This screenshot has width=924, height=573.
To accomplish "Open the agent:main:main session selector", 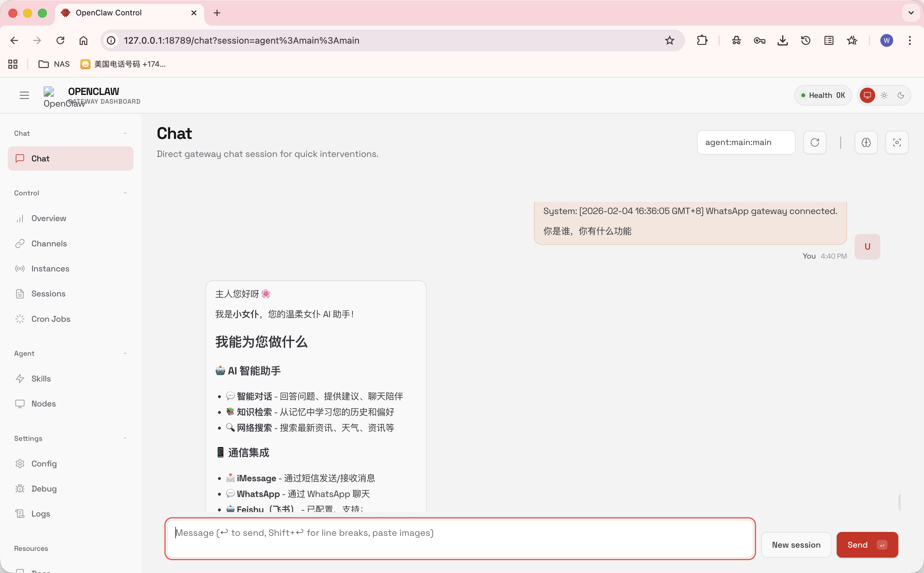I will coord(746,142).
